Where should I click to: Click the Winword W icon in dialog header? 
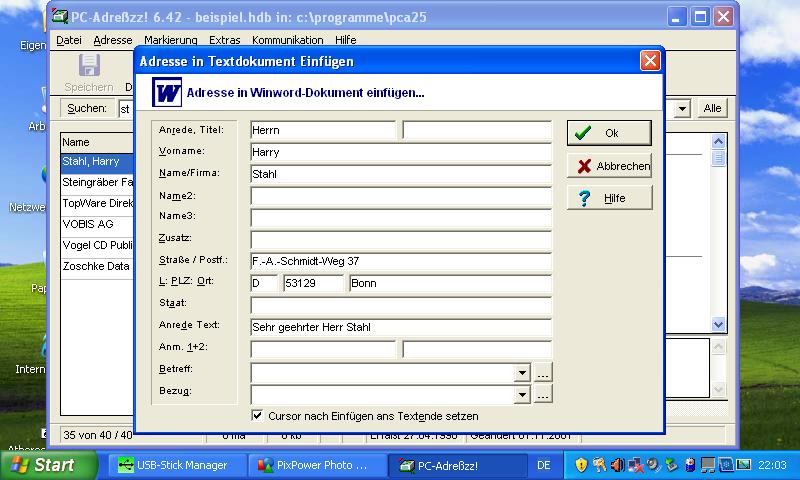point(167,93)
